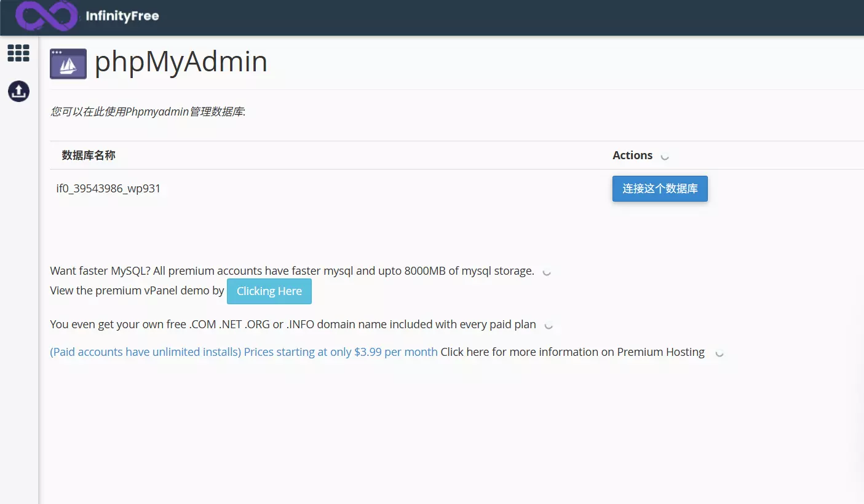Open the app grid icon in the sidebar
Screen dimensions: 864x504
(x=18, y=53)
